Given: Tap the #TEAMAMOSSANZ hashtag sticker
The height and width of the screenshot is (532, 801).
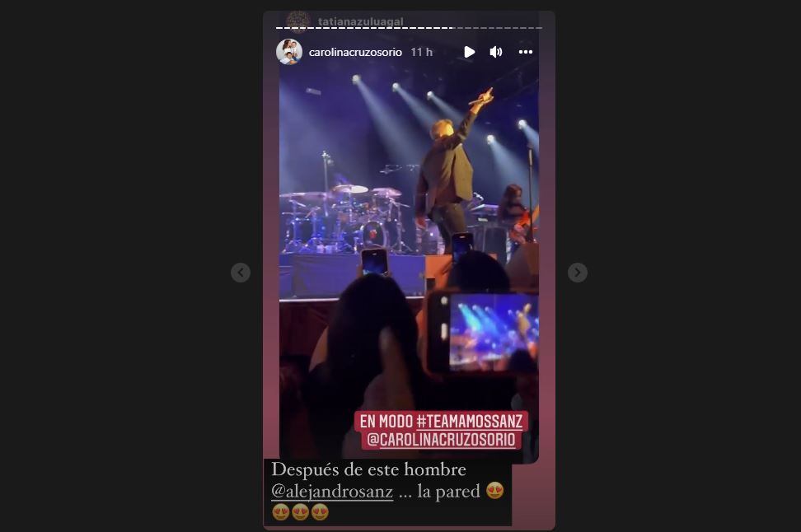Looking at the screenshot, I should coord(470,421).
